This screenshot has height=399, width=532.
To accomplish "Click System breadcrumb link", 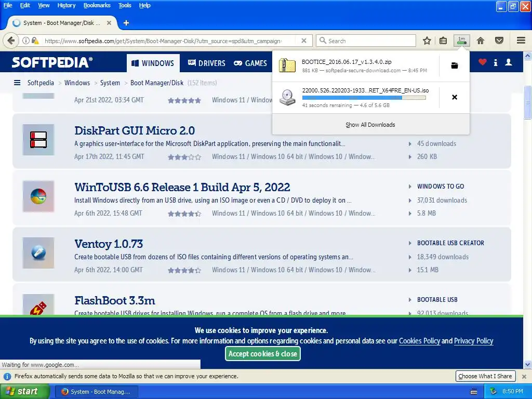I will point(110,83).
